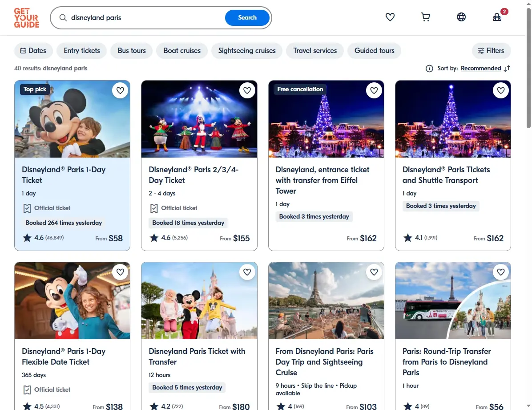Open the bus and castle thumbnail
Image resolution: width=532 pixels, height=410 pixels.
(x=453, y=300)
